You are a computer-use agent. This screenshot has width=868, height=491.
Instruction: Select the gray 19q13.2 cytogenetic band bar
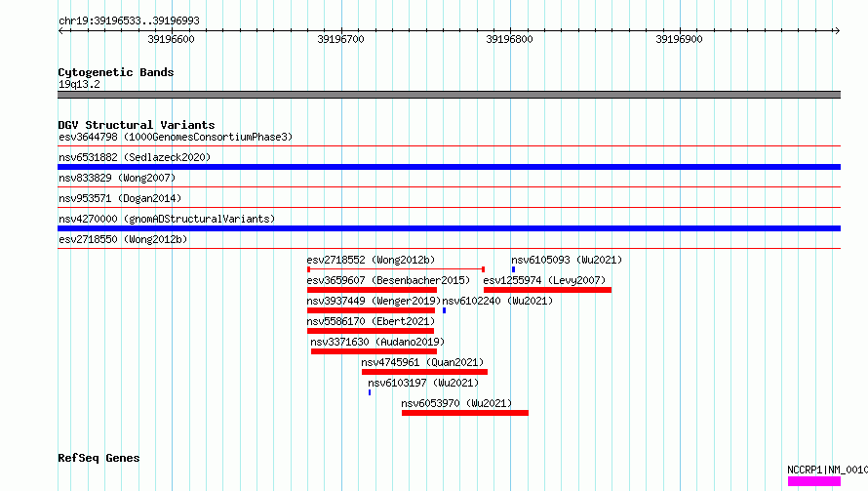point(449,95)
